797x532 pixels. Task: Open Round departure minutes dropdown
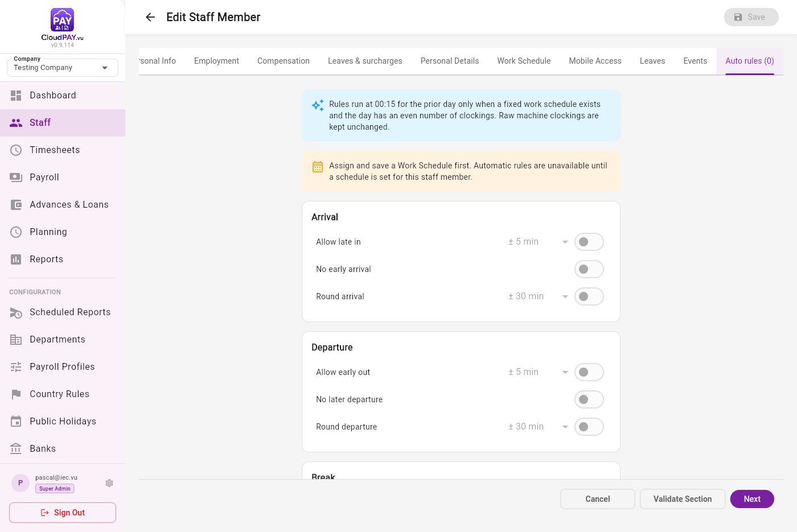pyautogui.click(x=538, y=427)
